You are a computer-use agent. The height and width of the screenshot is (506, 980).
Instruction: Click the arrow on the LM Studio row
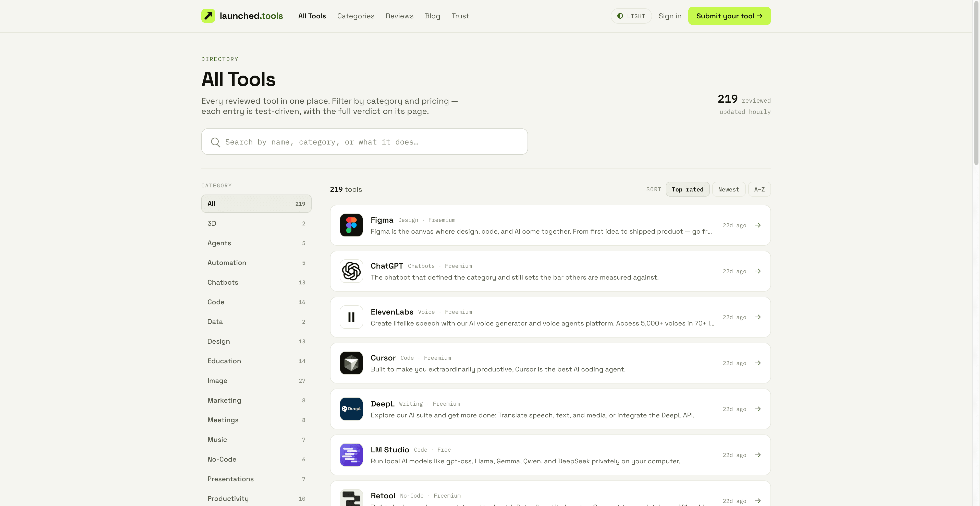758,455
